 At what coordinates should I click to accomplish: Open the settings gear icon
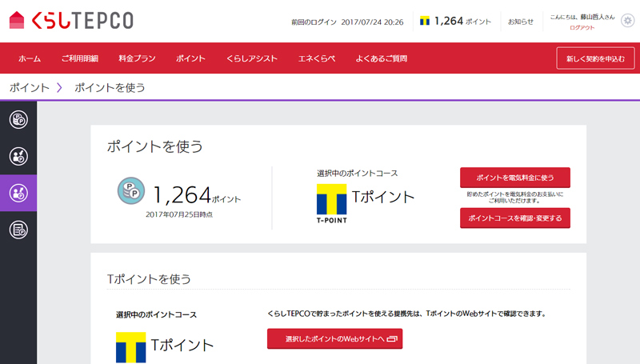click(x=627, y=21)
